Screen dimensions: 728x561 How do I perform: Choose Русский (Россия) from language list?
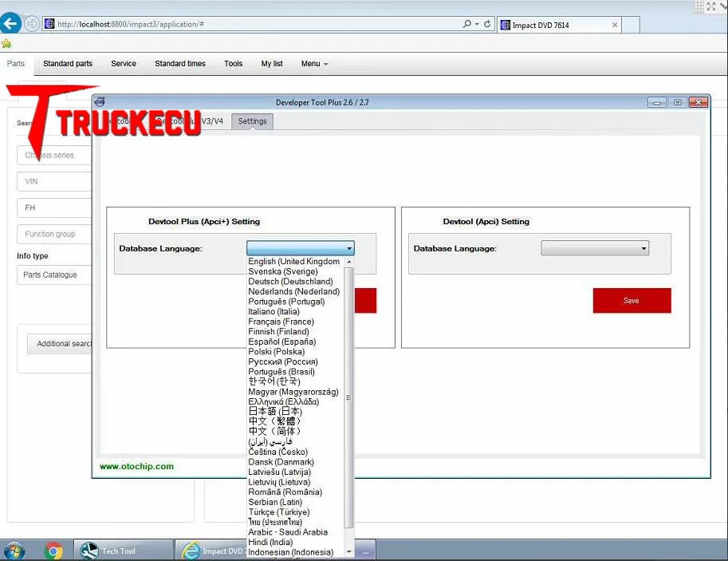(296, 361)
